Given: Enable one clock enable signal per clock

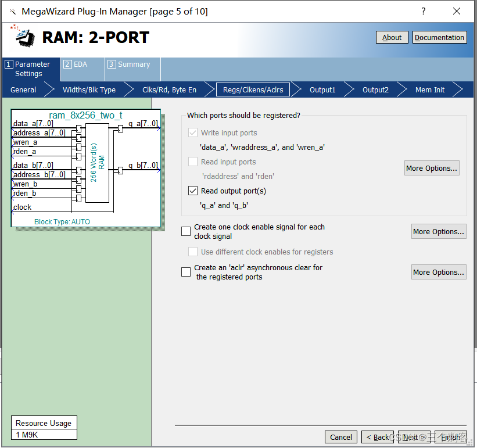Looking at the screenshot, I should [185, 231].
